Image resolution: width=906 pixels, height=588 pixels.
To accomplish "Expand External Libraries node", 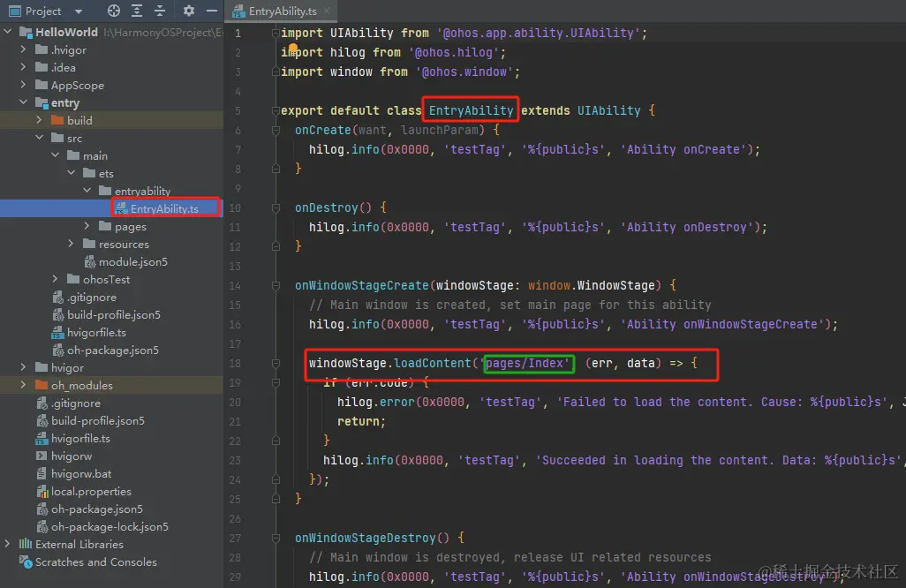I will (x=8, y=544).
